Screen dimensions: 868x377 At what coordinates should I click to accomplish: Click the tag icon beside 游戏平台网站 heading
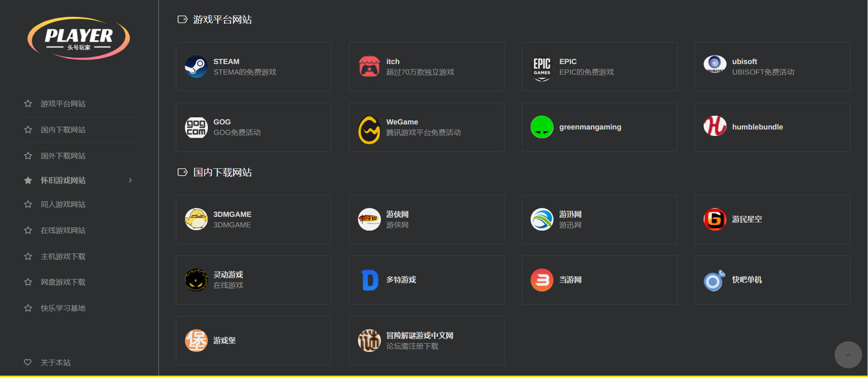[x=182, y=19]
